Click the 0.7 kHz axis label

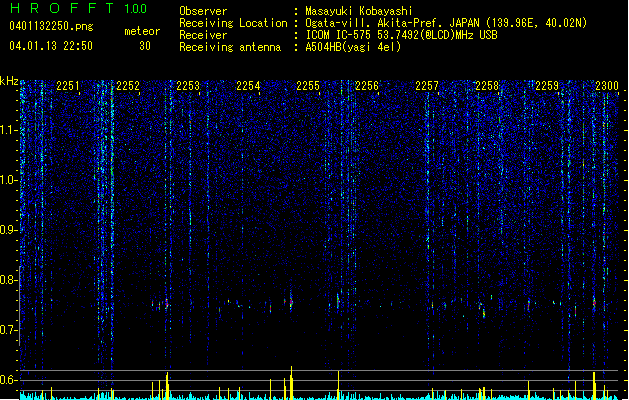tap(8, 330)
